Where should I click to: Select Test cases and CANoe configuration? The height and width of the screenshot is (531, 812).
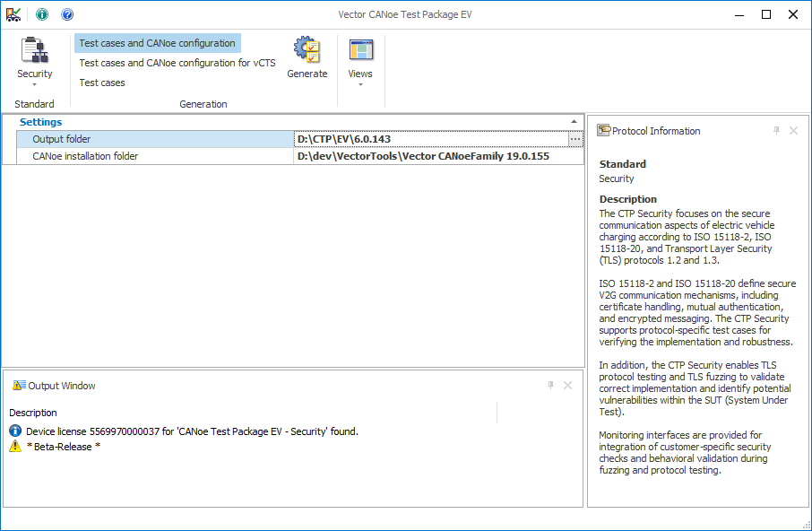click(x=158, y=44)
